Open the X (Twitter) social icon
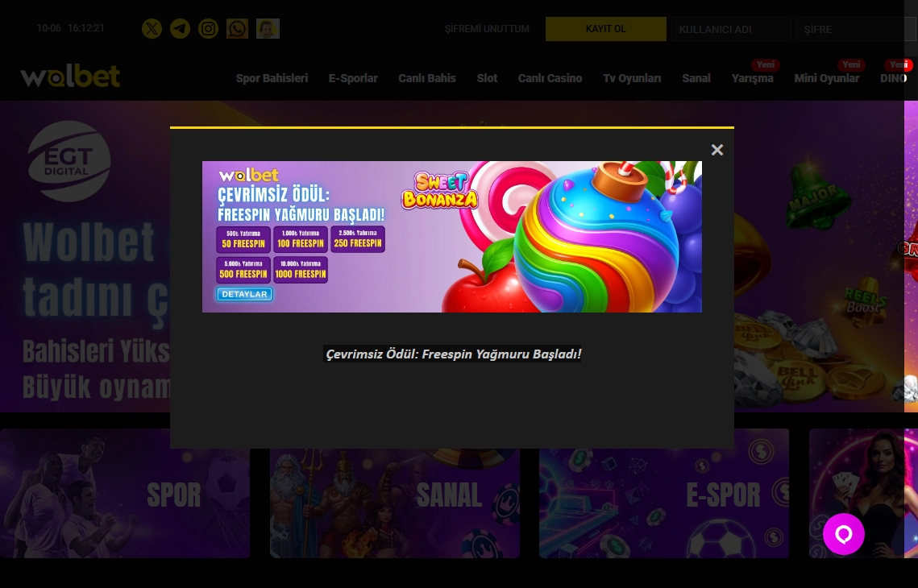 pos(152,29)
